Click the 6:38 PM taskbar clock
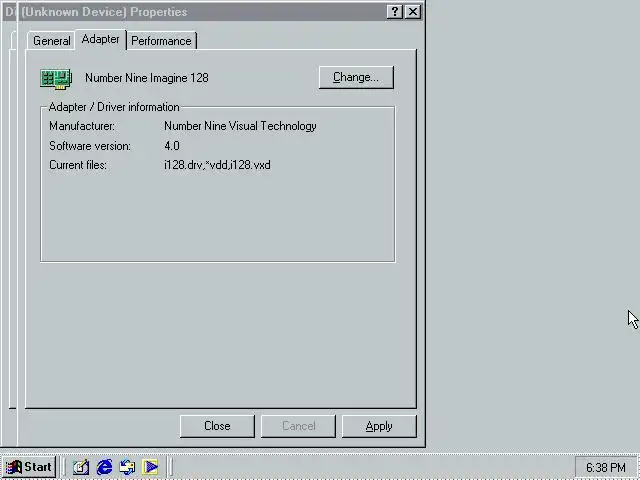The image size is (640, 480). [x=606, y=467]
